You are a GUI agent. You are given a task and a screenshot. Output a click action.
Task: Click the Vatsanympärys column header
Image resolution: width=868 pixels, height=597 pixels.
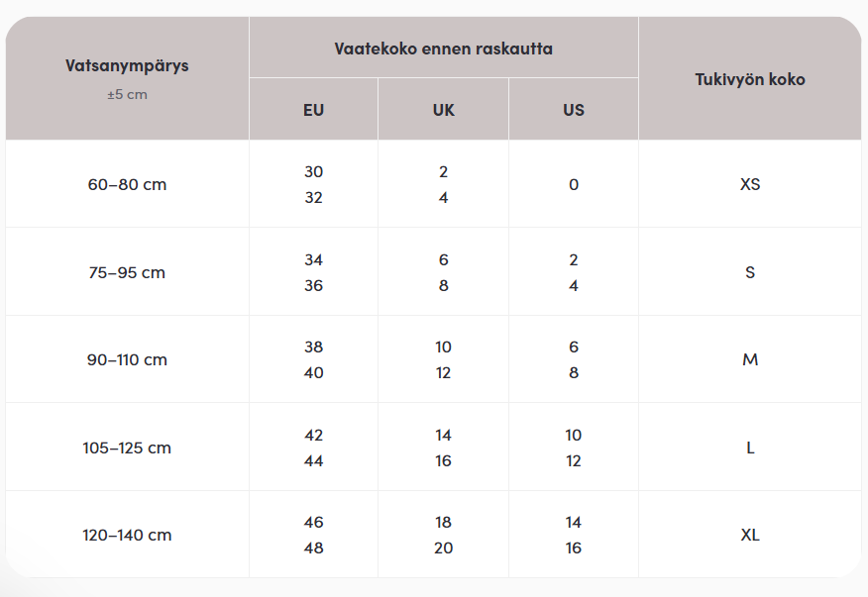(x=127, y=66)
